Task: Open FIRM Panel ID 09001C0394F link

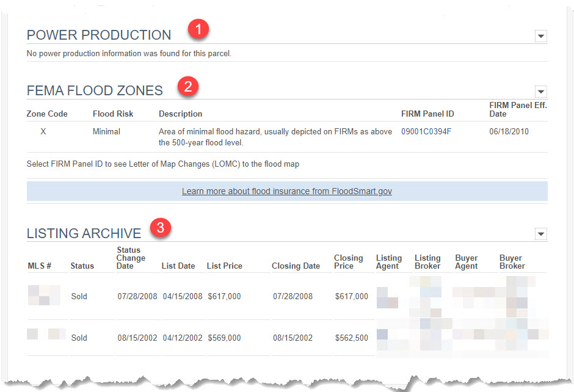Action: coord(426,131)
